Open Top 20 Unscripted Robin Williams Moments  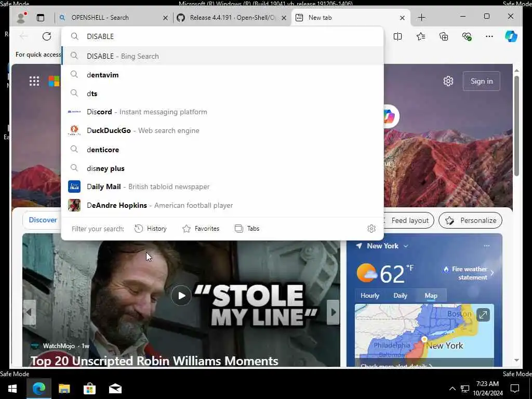(x=154, y=361)
